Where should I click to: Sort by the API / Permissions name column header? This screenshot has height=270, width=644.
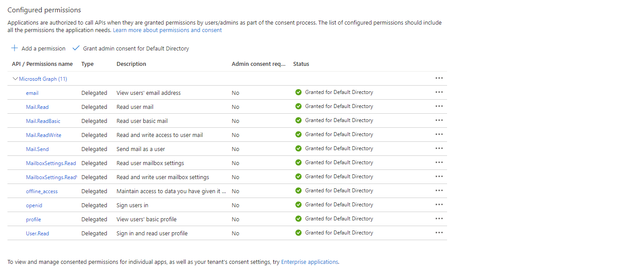(x=42, y=64)
